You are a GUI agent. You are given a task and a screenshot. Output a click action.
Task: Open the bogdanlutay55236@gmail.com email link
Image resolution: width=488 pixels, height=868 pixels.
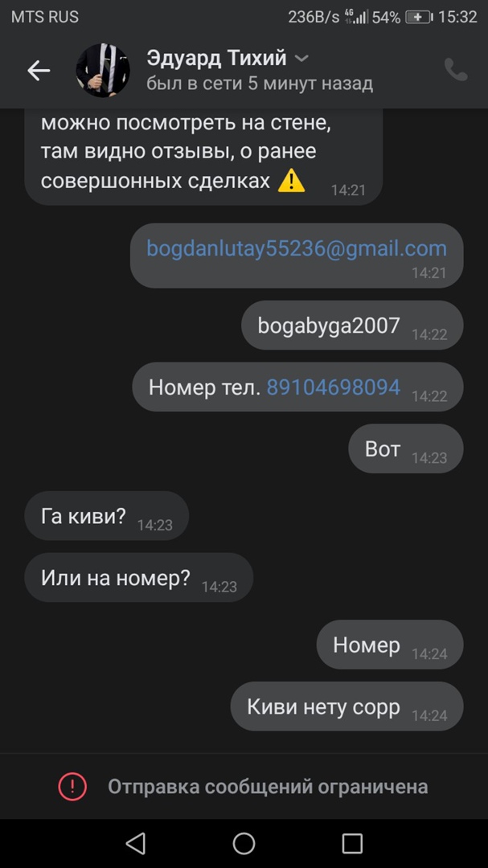(x=297, y=248)
